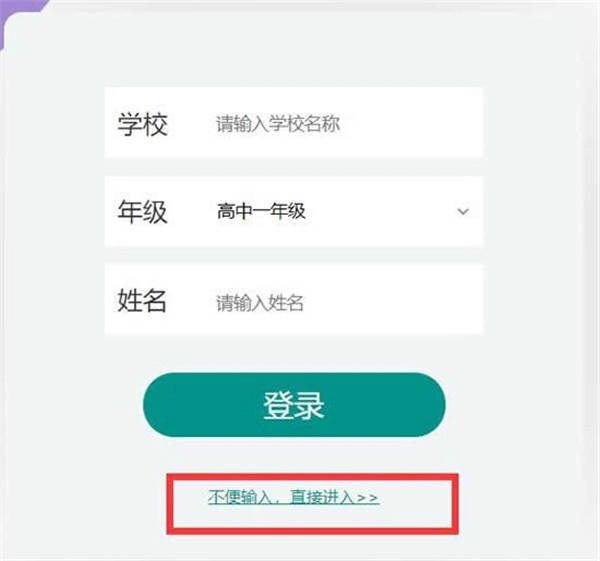The height and width of the screenshot is (561, 600).
Task: Click the purple corner decoration
Action: point(8,14)
